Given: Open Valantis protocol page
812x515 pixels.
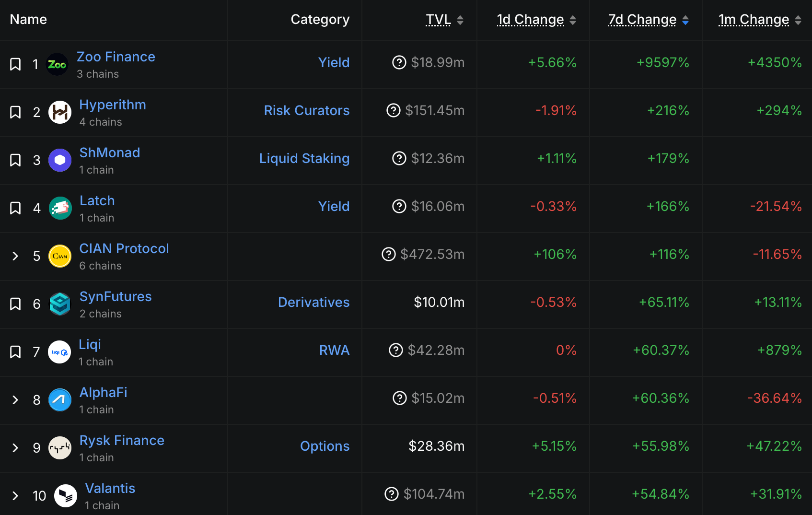Looking at the screenshot, I should click(110, 488).
